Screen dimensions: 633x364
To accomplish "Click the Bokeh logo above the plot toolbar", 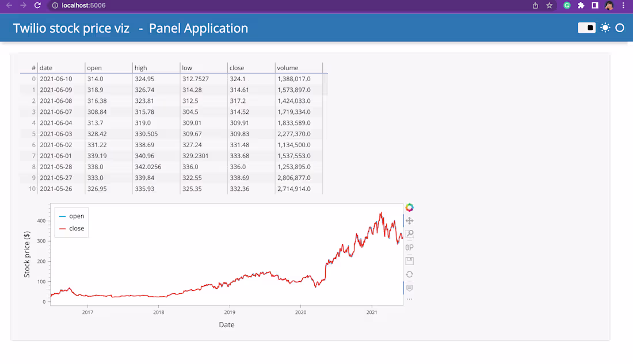I will click(x=409, y=206).
